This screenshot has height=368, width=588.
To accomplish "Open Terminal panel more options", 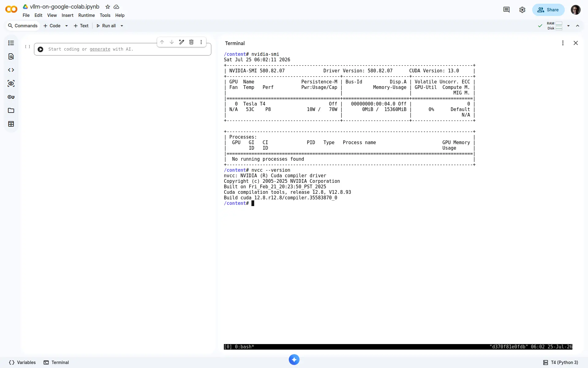I will tap(563, 43).
